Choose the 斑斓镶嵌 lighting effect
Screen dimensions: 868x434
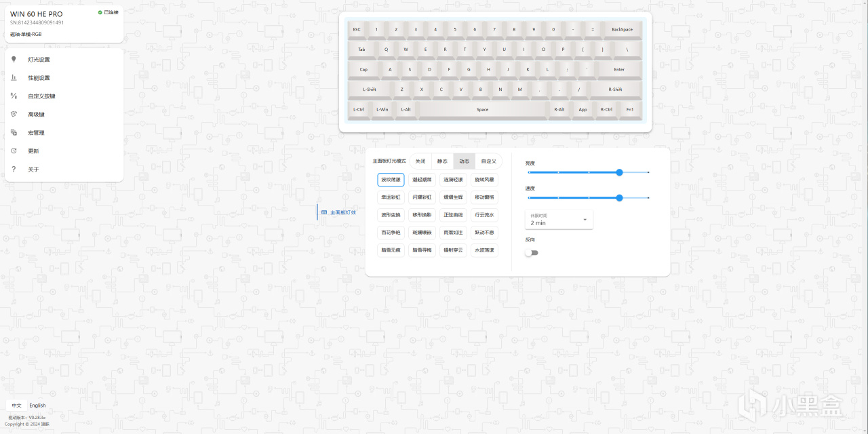click(422, 233)
